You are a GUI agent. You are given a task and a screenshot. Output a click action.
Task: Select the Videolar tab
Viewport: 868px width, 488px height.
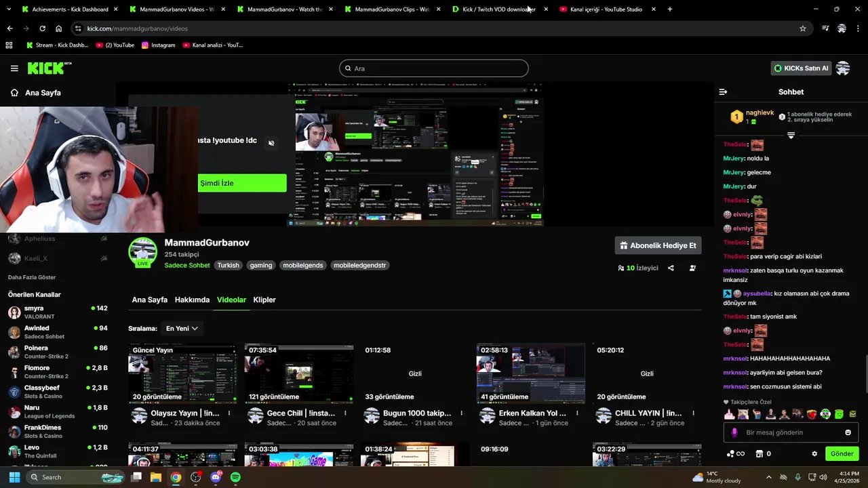[x=231, y=300]
